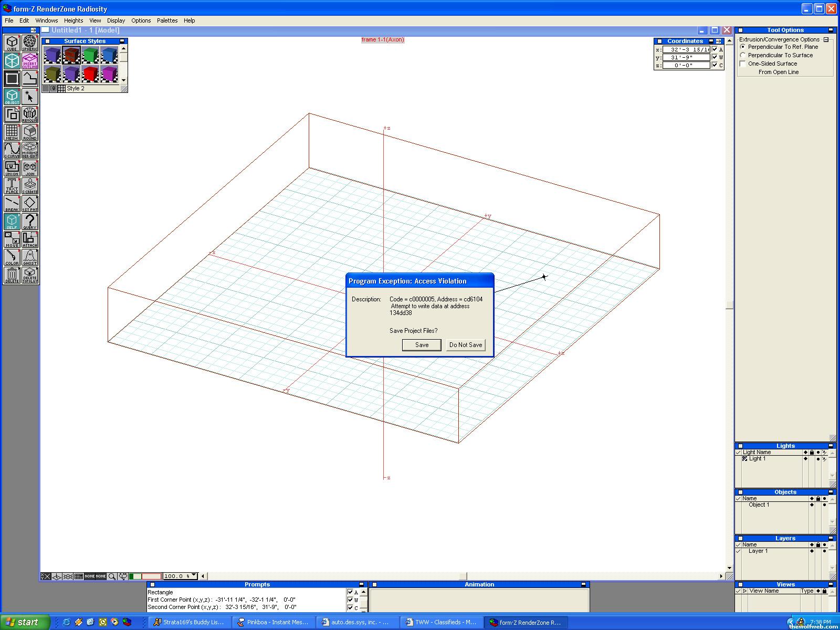Collapse Extrusion/Convergence Options section

[x=826, y=39]
